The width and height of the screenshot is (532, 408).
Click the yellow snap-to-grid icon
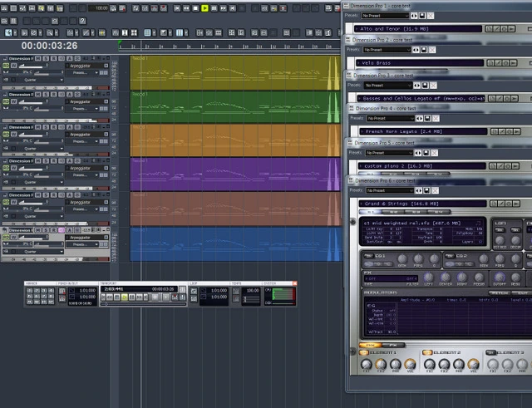101,32
